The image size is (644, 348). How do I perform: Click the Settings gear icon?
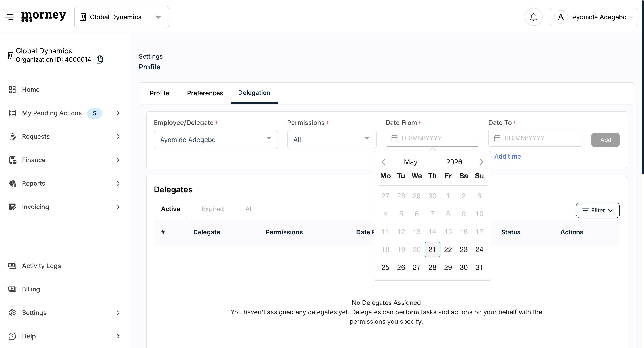12,312
